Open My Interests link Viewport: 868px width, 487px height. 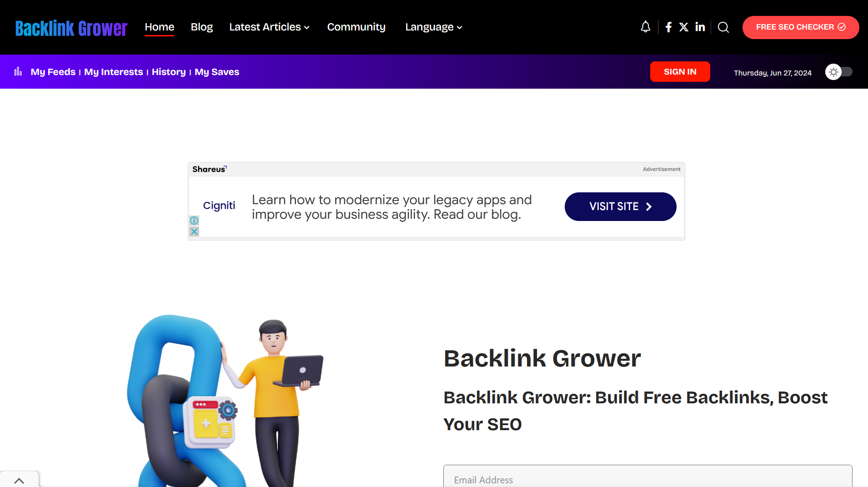(x=114, y=72)
